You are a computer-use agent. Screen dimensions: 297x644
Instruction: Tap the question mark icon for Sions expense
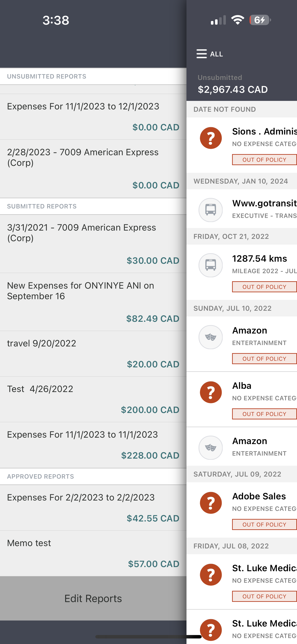(x=211, y=138)
